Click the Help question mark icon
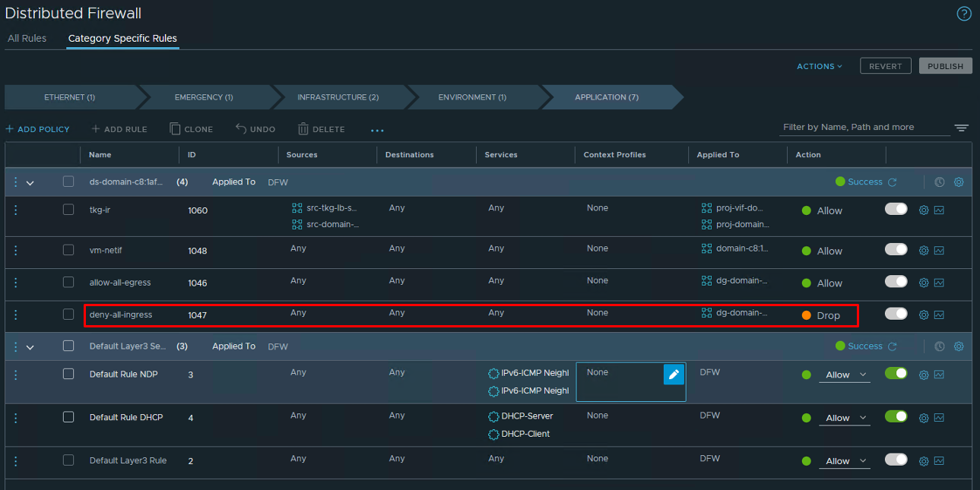The width and height of the screenshot is (980, 490). 963,13
